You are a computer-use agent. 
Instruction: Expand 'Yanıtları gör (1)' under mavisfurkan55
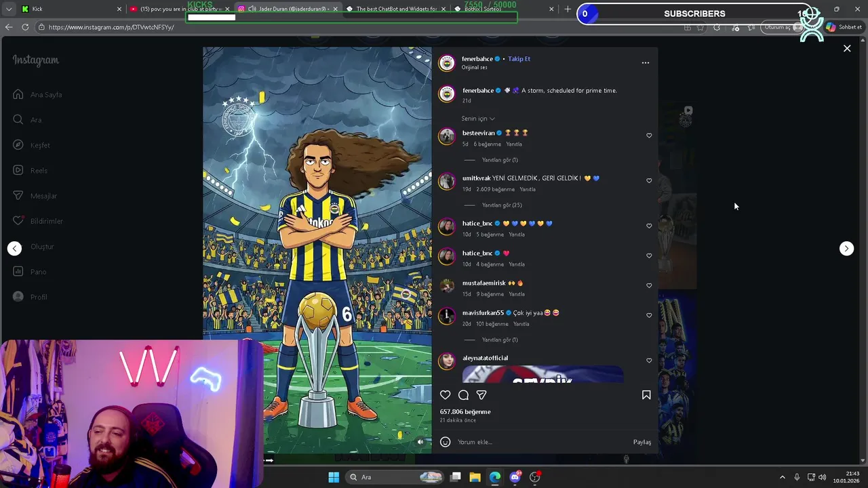point(500,340)
